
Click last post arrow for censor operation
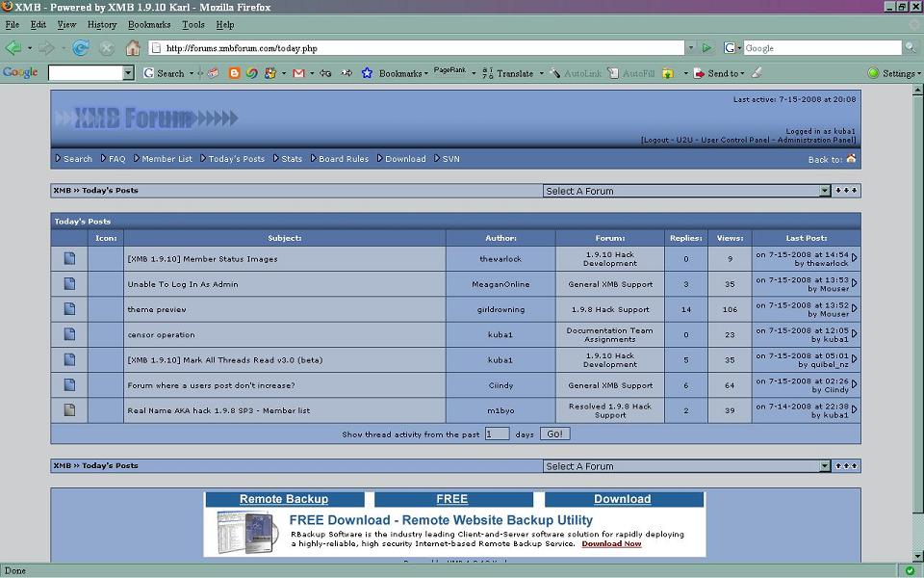[x=854, y=334]
